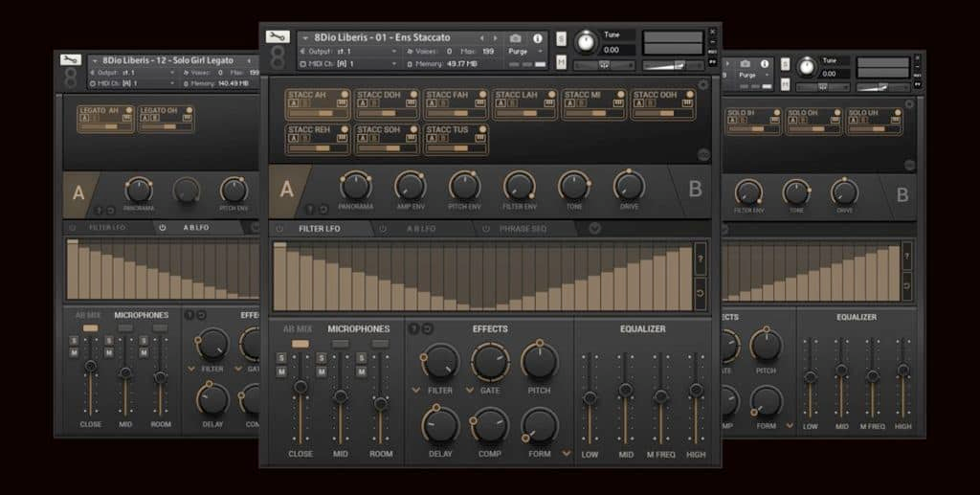
Task: Open the info icon beside the camera
Action: [x=537, y=38]
